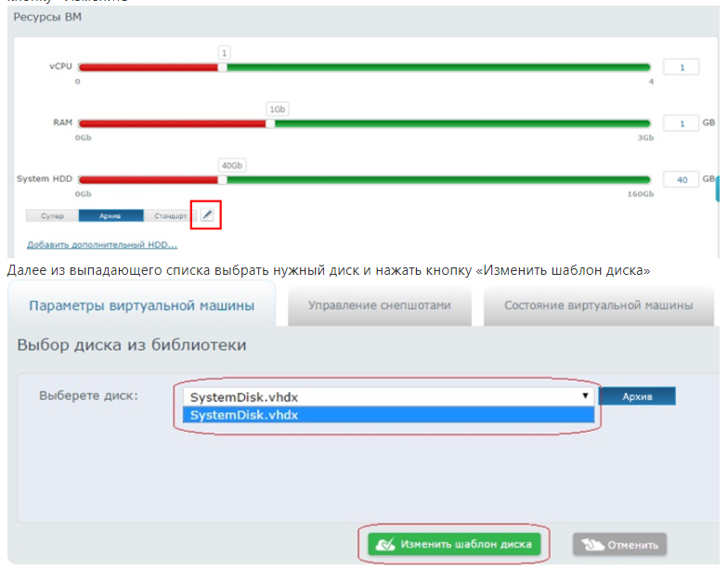Select the Супер disk type

tap(52, 215)
